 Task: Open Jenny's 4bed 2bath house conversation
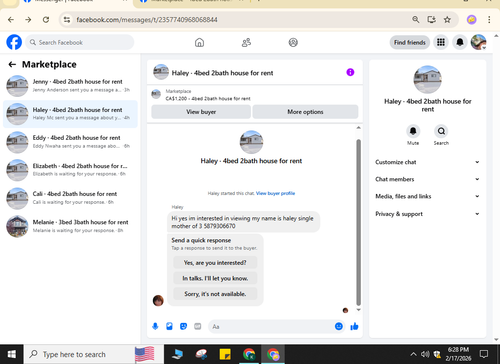[70, 86]
